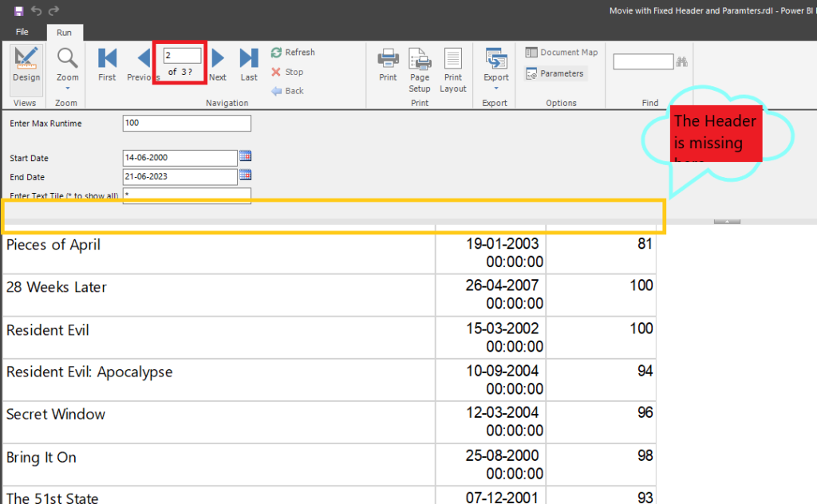817x504 pixels.
Task: Select the 'Bring It On' cell
Action: (219, 465)
